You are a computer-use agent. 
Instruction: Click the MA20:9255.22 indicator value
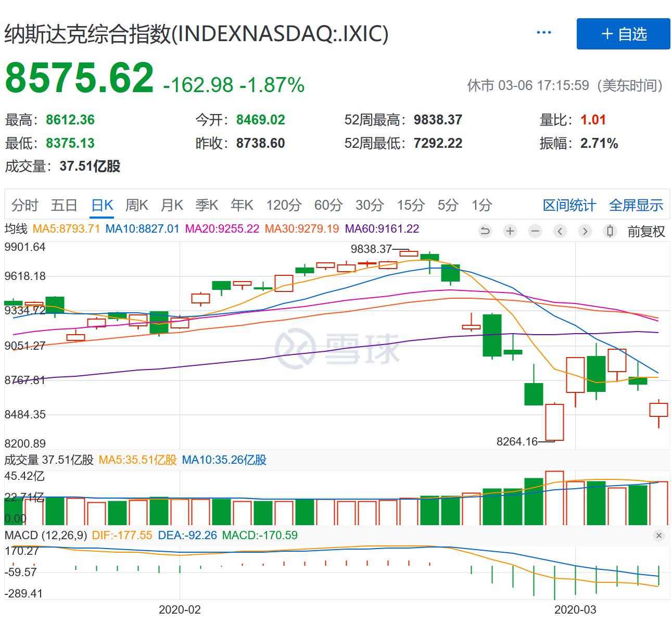[x=222, y=229]
